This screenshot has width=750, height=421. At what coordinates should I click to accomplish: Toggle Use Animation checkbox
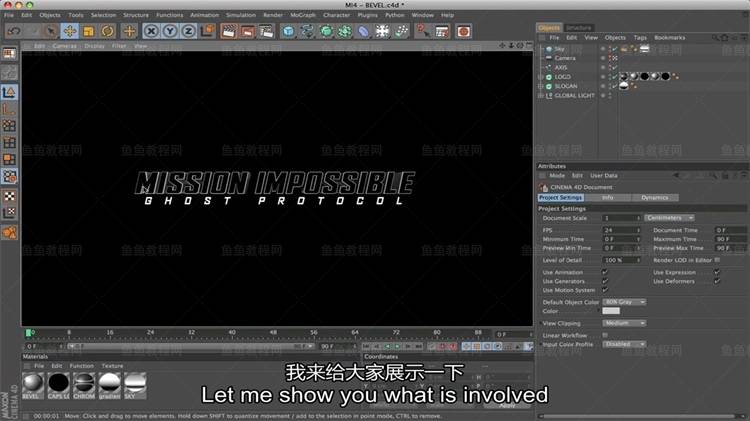click(x=605, y=272)
